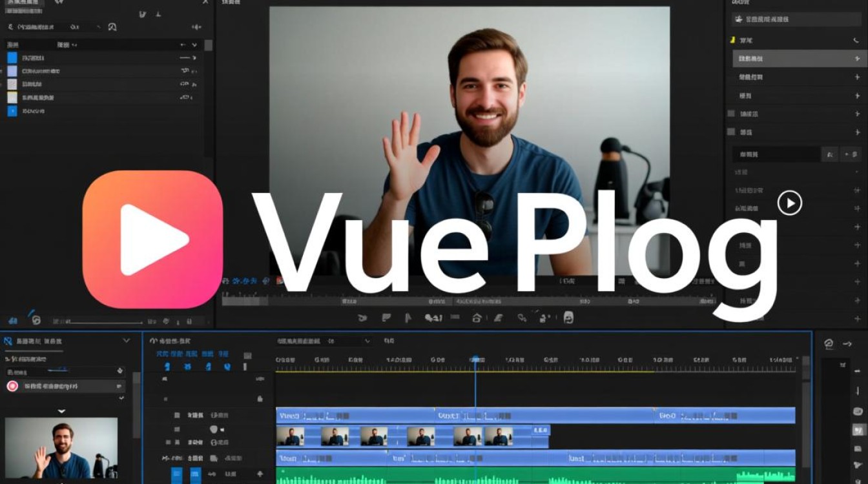This screenshot has height=484, width=868.
Task: Click the yellow icon in the right panel
Action: tap(732, 40)
